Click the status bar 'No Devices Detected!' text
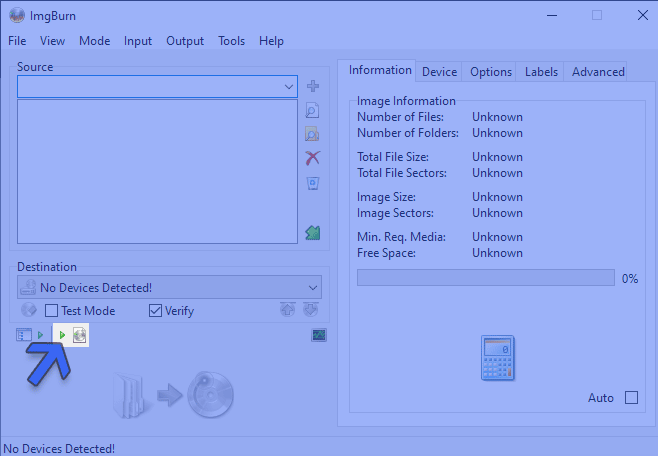Viewport: 658px width, 456px height. pos(59,448)
